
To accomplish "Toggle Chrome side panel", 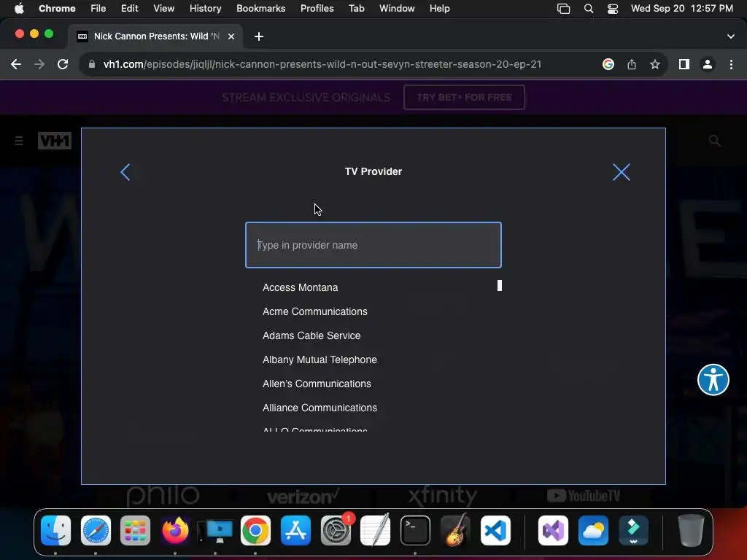I will (684, 64).
